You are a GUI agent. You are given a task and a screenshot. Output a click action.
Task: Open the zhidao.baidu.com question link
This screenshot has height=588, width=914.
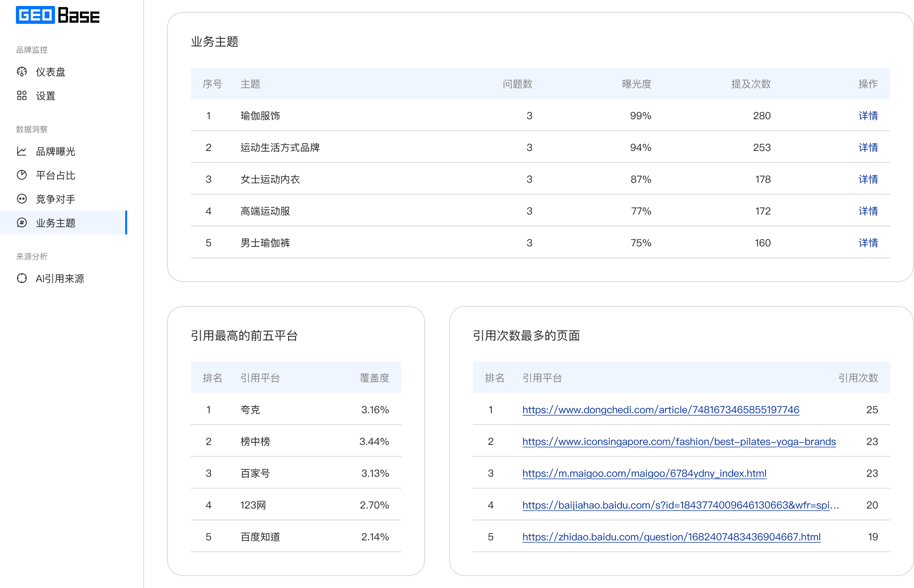coord(672,537)
